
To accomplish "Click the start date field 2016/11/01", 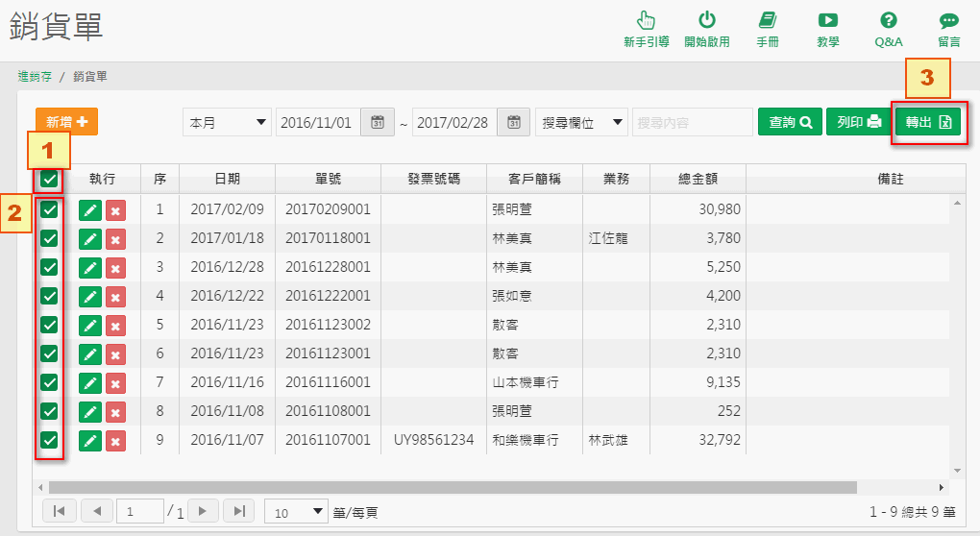I will [318, 122].
